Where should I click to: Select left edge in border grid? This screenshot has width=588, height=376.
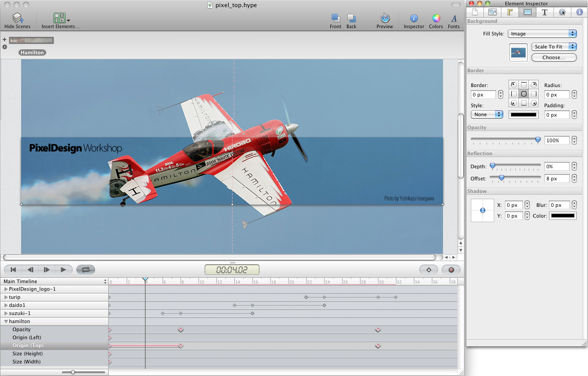pyautogui.click(x=513, y=94)
